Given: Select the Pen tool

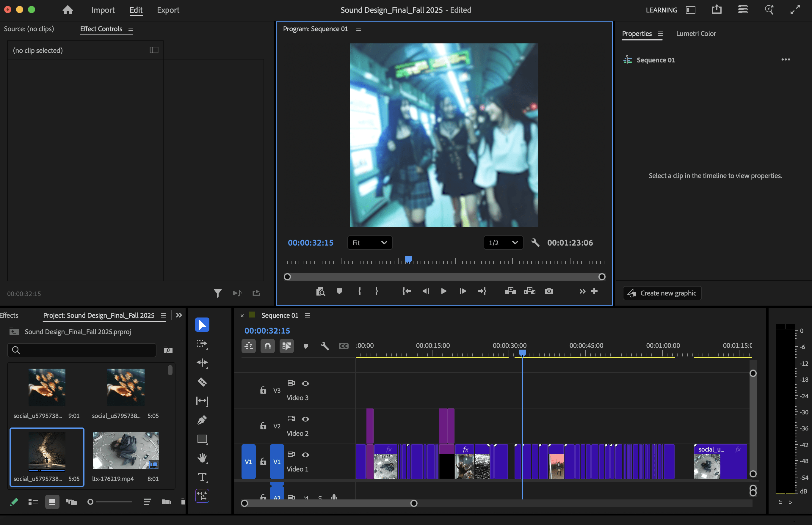Looking at the screenshot, I should pyautogui.click(x=202, y=420).
